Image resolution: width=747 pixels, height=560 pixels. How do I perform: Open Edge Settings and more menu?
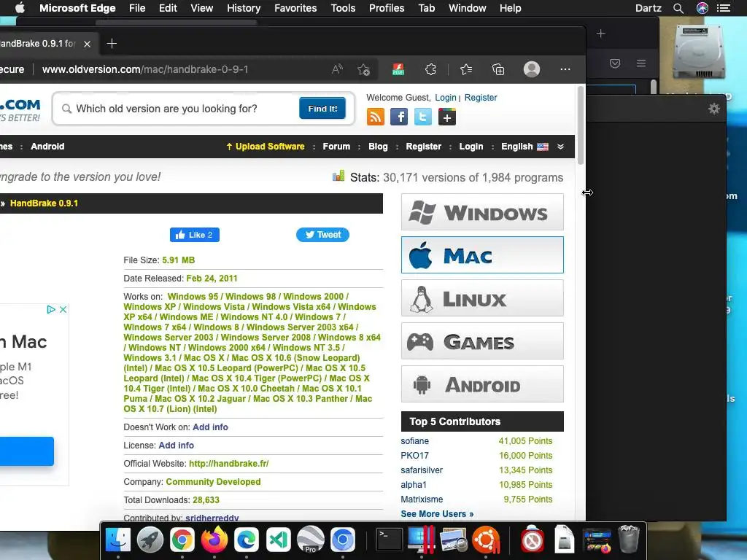565,69
